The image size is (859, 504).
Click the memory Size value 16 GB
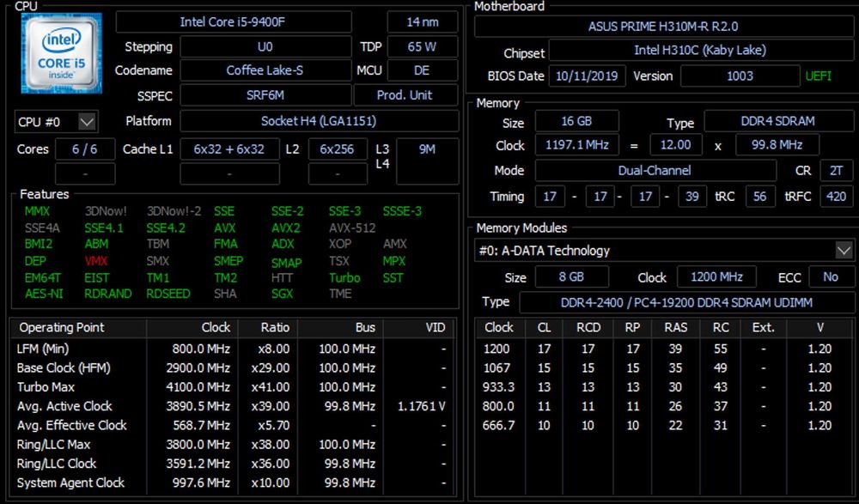coord(577,121)
